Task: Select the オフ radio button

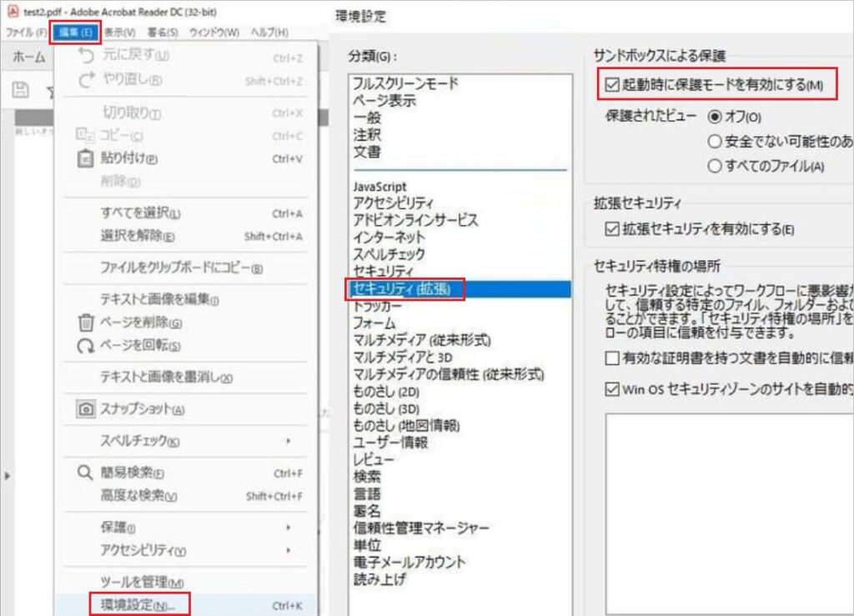Action: (x=714, y=117)
